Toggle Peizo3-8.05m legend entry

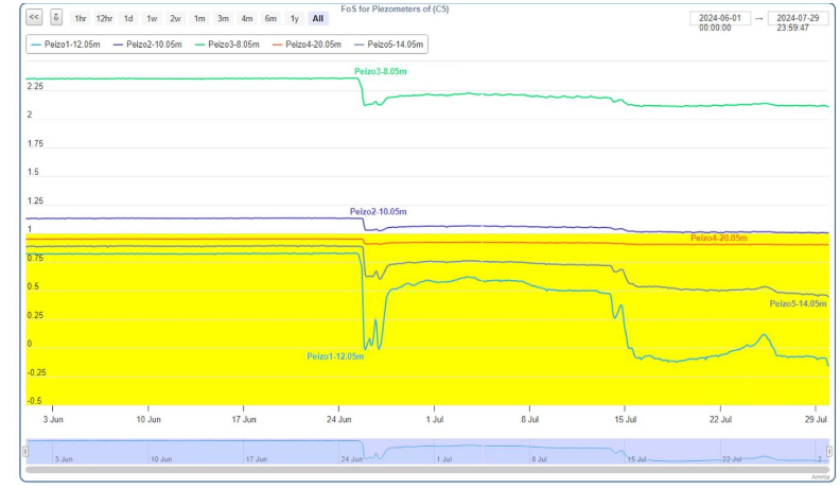pyautogui.click(x=230, y=45)
